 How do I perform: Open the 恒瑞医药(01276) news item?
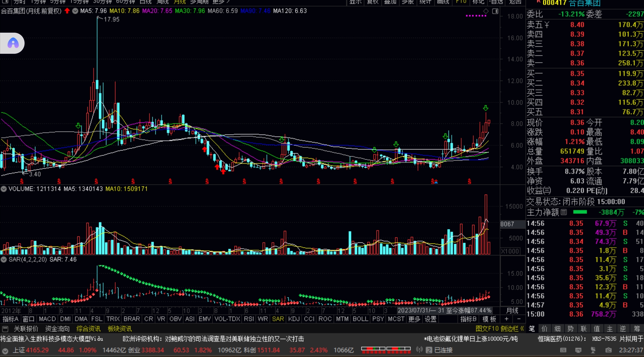tap(591, 339)
